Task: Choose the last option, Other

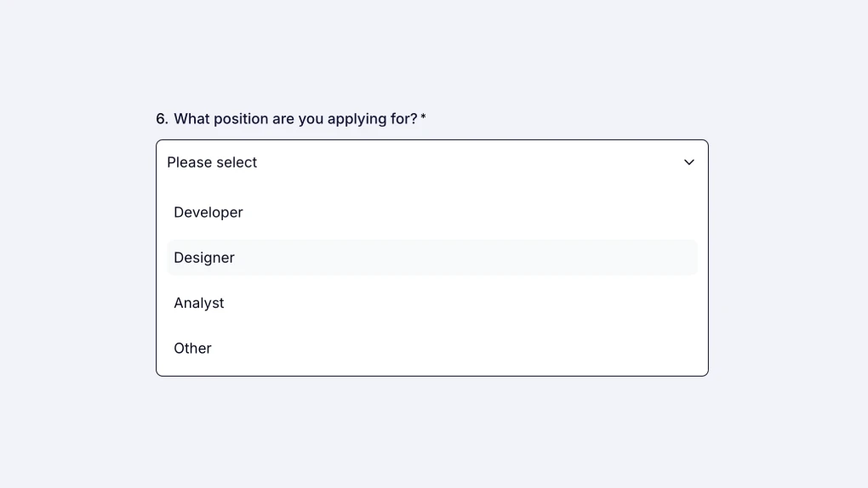Action: [x=193, y=349]
